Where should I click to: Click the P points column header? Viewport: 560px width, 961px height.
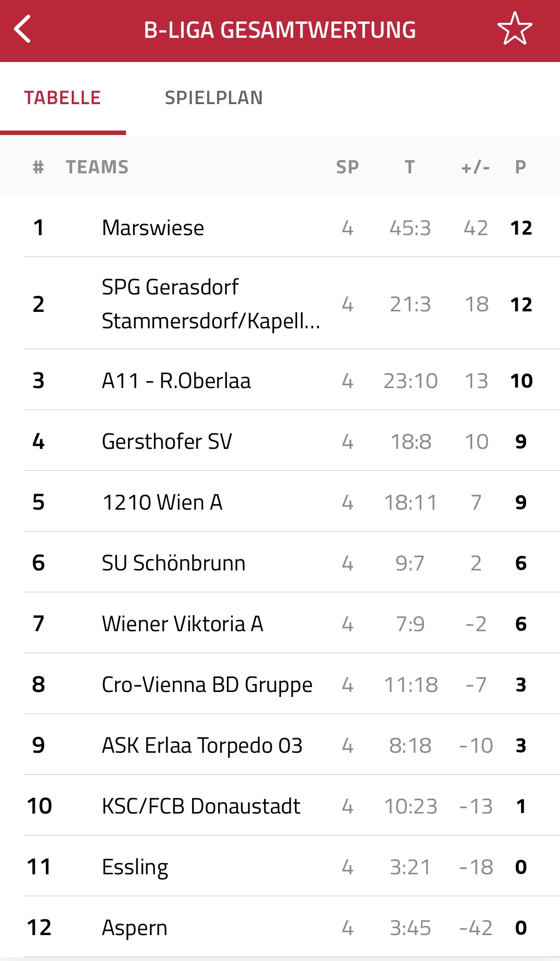click(x=521, y=167)
